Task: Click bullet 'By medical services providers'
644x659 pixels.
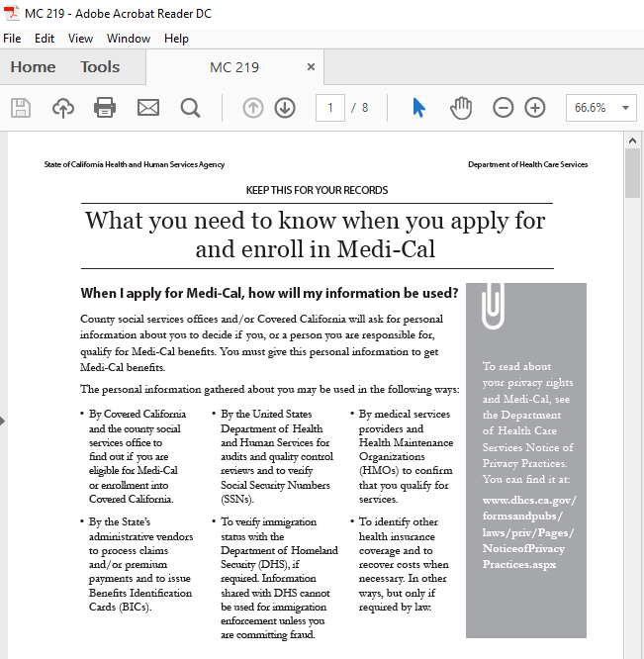Action: click(x=406, y=456)
